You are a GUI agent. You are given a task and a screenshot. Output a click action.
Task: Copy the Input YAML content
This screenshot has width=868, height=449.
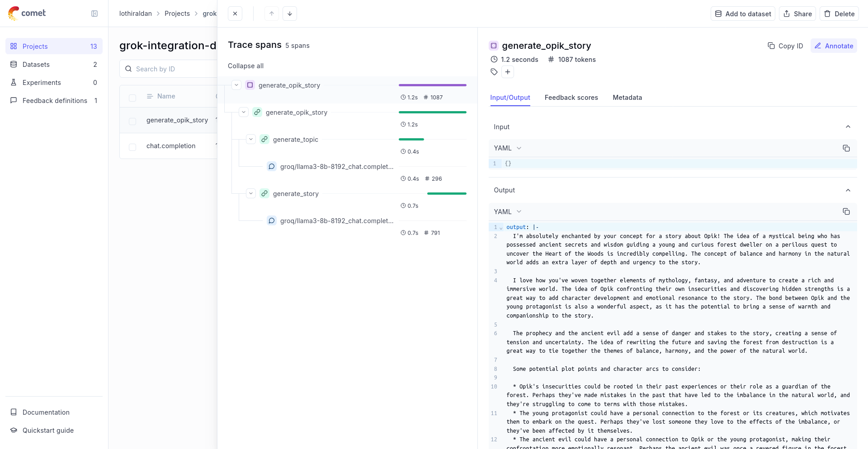(x=846, y=148)
